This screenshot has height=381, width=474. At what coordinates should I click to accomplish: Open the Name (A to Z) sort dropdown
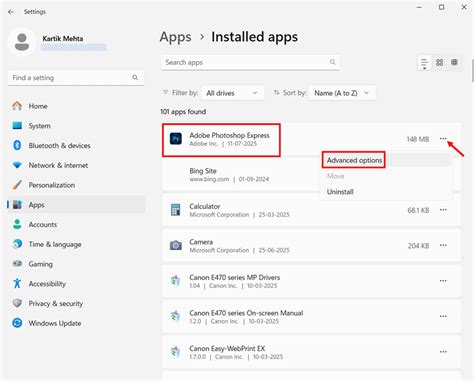(342, 93)
